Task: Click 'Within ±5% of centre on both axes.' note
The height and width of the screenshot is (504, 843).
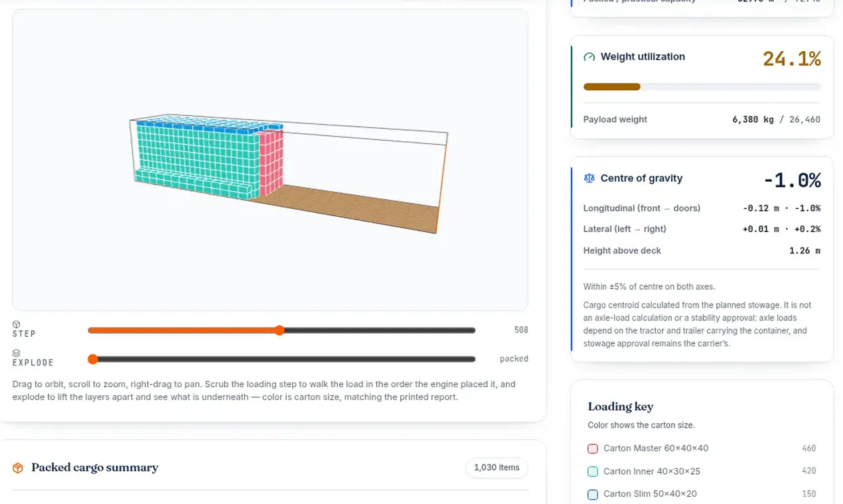Action: click(649, 287)
